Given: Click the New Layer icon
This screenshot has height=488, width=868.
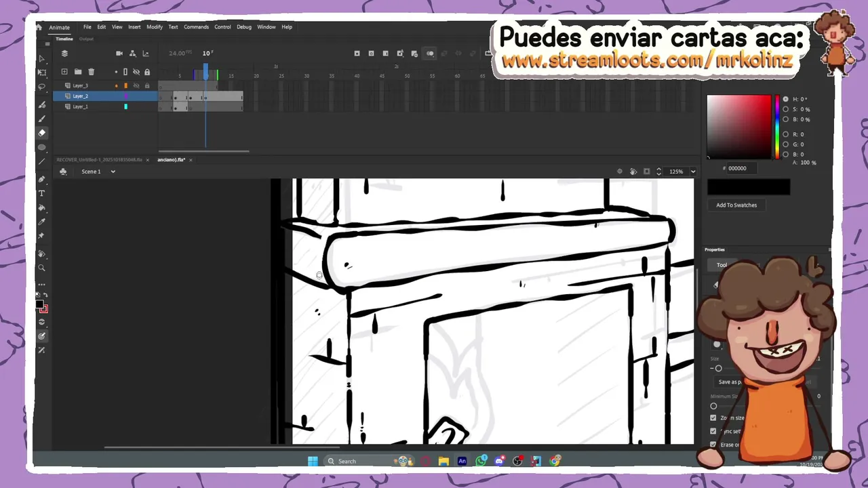Looking at the screenshot, I should pyautogui.click(x=64, y=71).
